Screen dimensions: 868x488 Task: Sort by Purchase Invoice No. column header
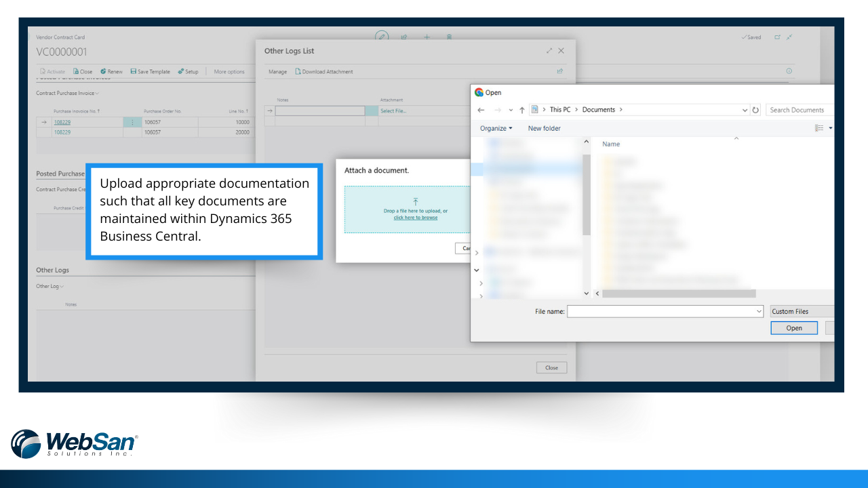[x=77, y=111]
